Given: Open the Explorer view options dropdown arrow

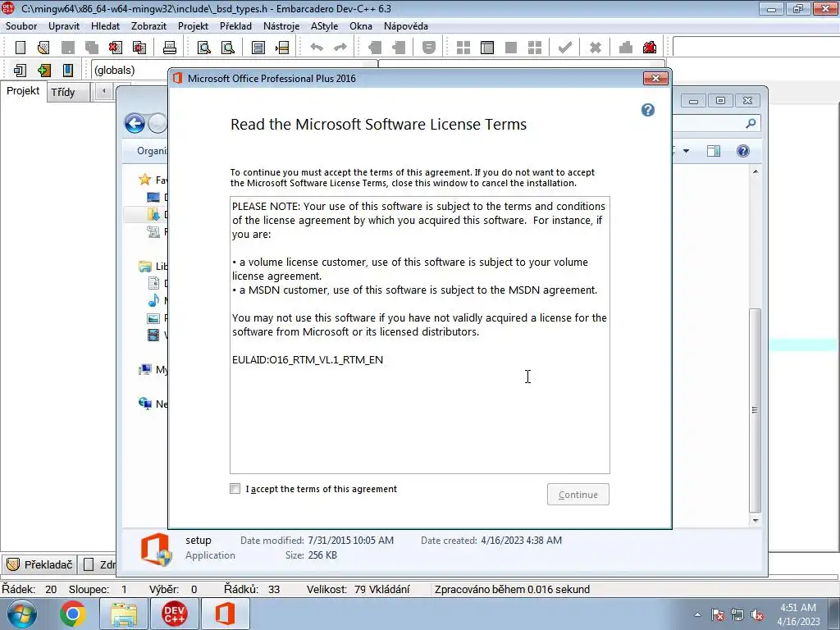Looking at the screenshot, I should click(x=687, y=151).
